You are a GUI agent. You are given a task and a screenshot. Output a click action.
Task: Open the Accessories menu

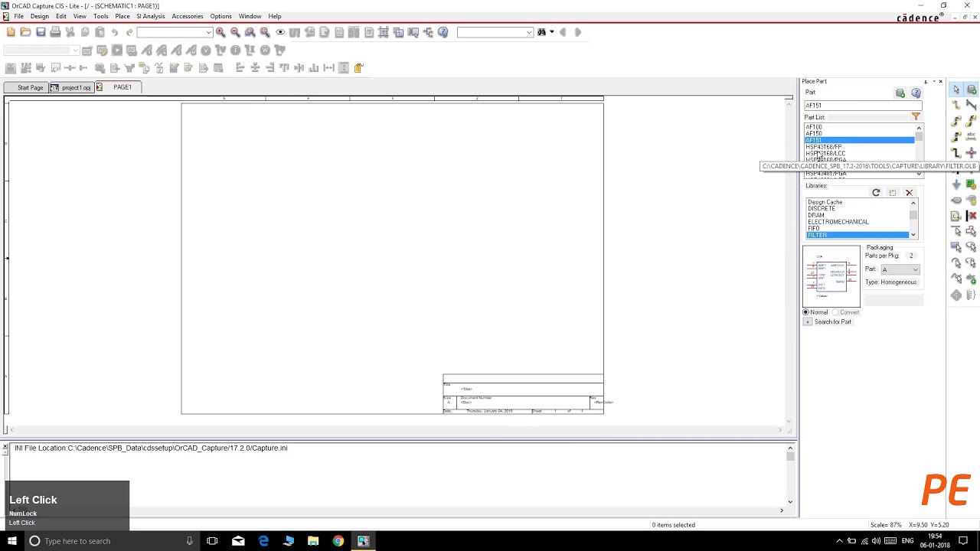188,16
